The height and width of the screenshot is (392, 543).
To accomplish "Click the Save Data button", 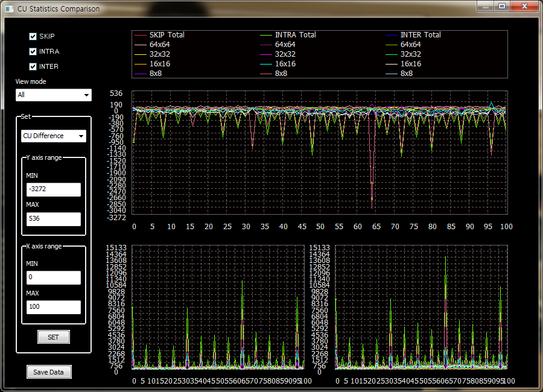I will point(49,372).
